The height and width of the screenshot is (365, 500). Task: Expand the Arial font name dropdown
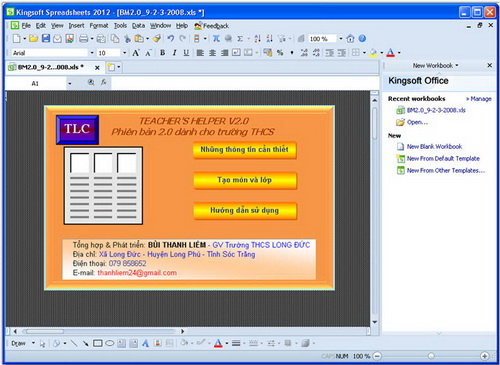tap(92, 53)
